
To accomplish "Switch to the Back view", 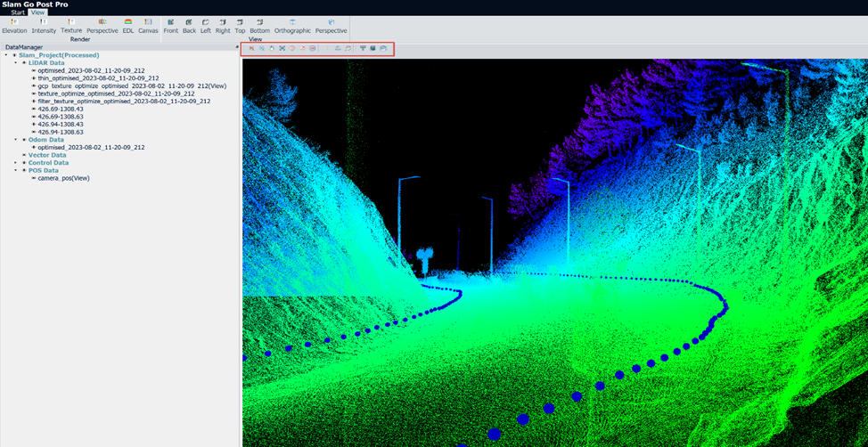I will pos(189,27).
